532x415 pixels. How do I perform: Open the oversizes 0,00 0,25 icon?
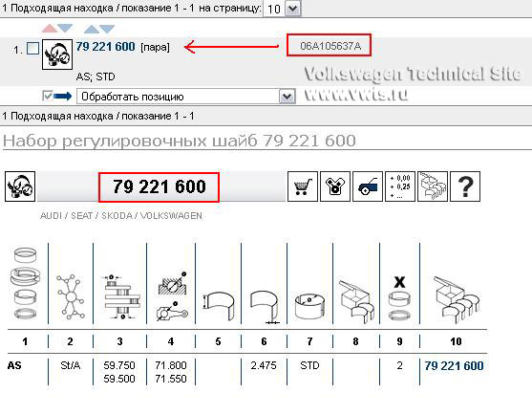click(400, 186)
